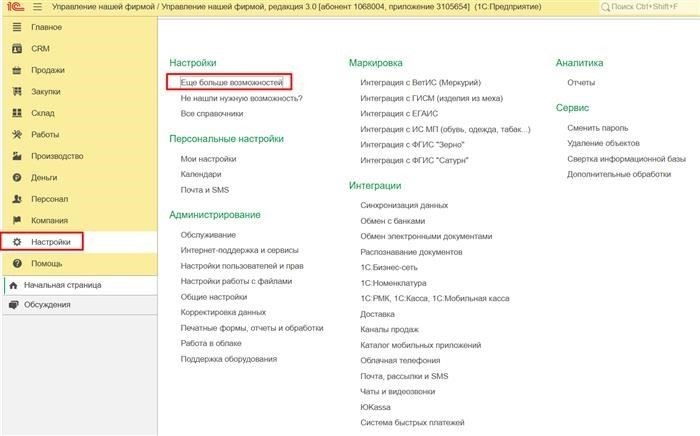The width and height of the screenshot is (700, 436).
Task: Open Распознавание документов
Action: (x=411, y=252)
